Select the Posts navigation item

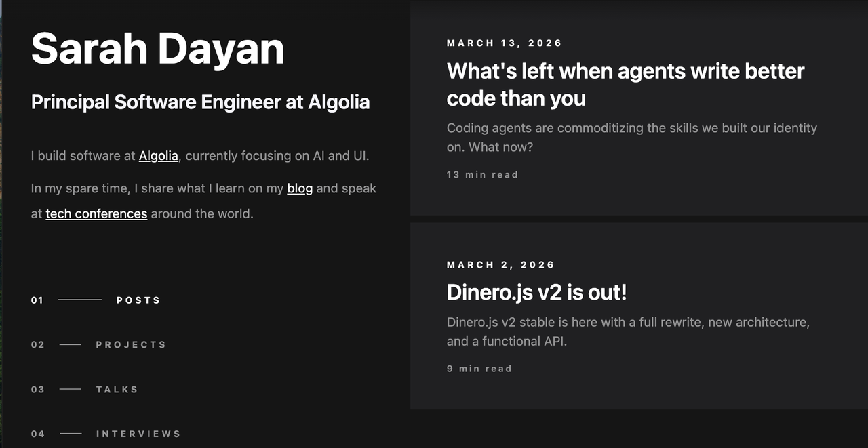click(x=138, y=300)
